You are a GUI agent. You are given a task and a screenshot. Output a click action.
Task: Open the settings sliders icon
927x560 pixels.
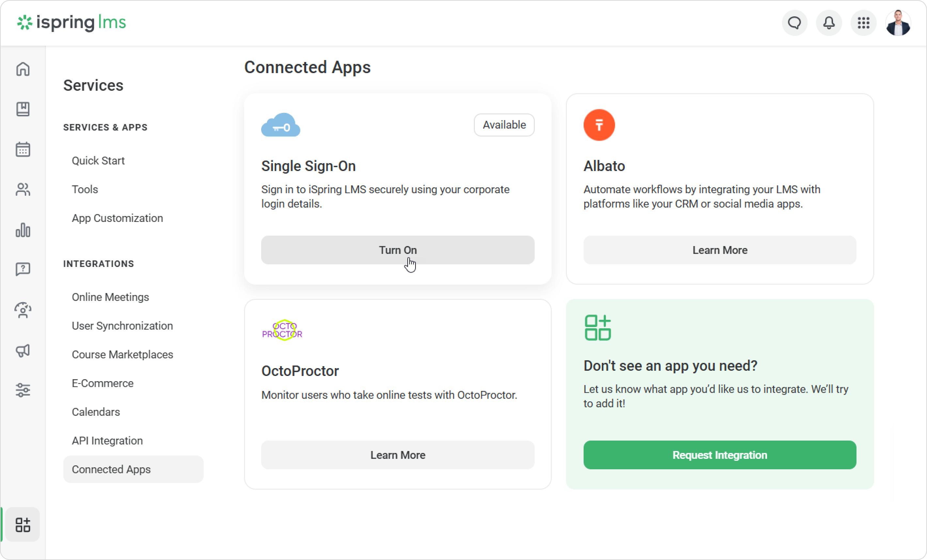pyautogui.click(x=23, y=390)
